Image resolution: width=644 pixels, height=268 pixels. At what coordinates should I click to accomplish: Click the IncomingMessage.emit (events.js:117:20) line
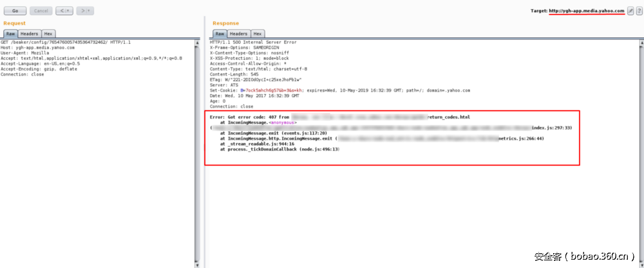point(274,133)
